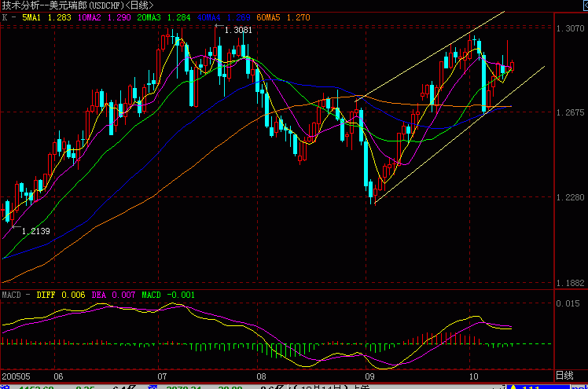Select the 10MA2 1.290 indicator label

click(105, 17)
